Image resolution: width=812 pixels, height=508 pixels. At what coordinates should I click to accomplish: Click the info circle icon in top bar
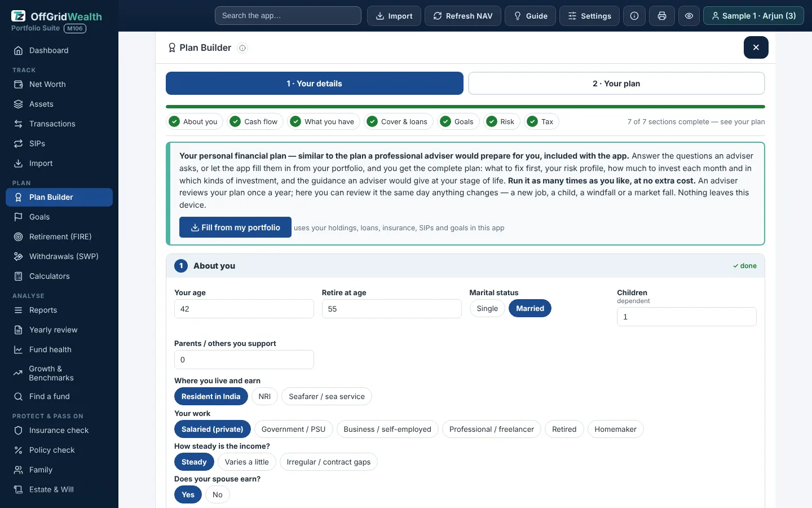pos(634,16)
